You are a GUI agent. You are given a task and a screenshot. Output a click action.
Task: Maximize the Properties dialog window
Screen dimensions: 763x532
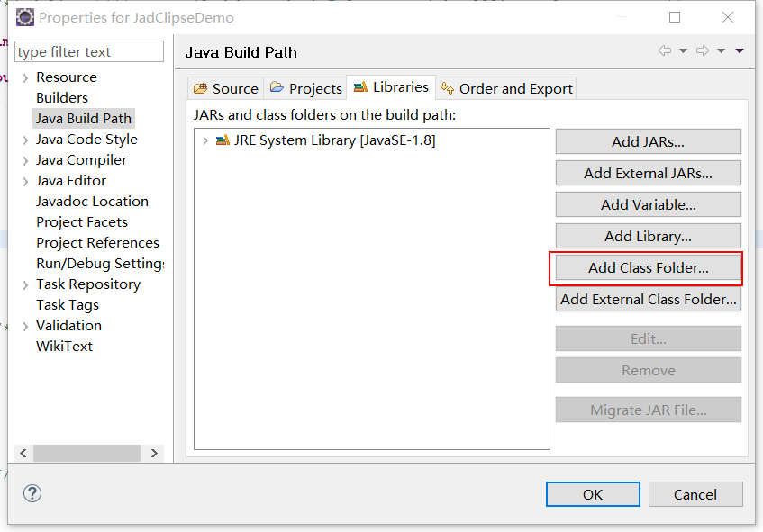[675, 17]
